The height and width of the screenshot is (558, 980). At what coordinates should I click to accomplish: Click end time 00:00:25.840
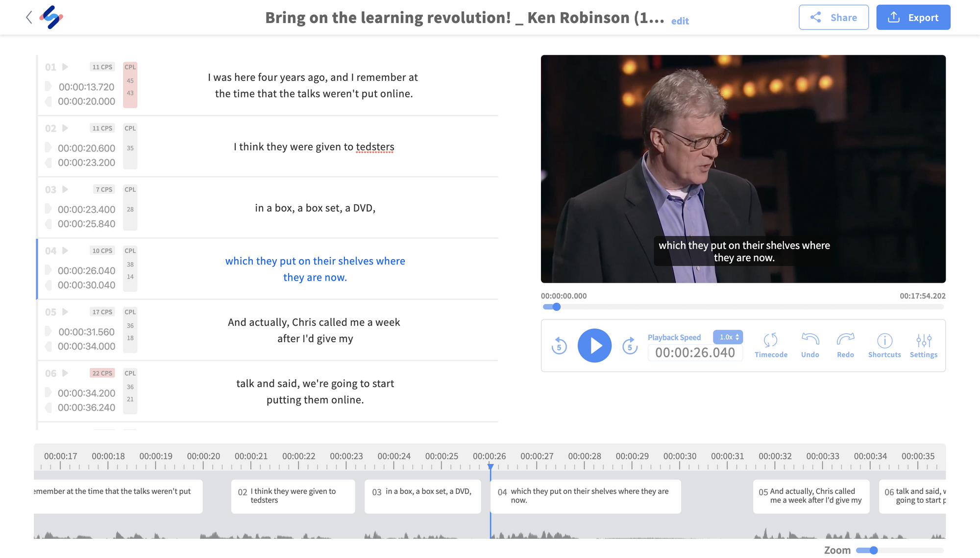tap(86, 224)
